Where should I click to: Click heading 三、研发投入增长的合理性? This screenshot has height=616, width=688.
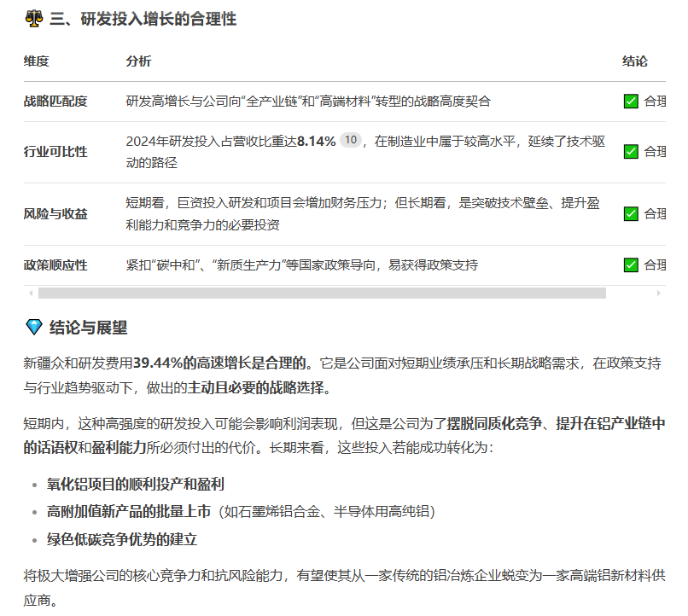click(x=143, y=19)
